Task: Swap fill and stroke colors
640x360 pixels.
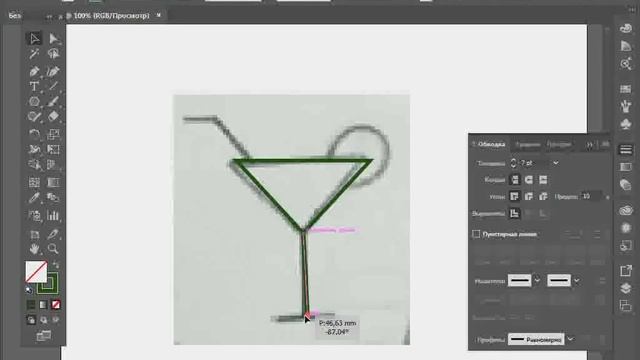Action: coord(56,265)
